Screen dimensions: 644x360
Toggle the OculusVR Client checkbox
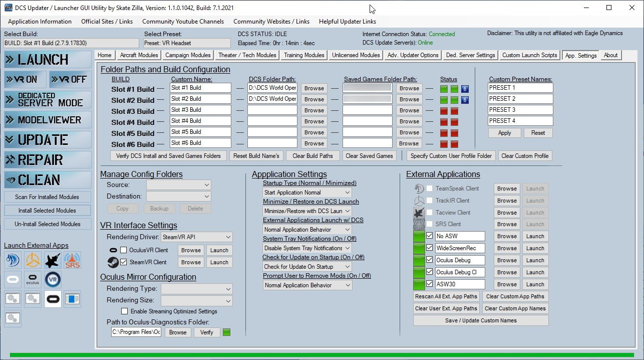pos(124,250)
